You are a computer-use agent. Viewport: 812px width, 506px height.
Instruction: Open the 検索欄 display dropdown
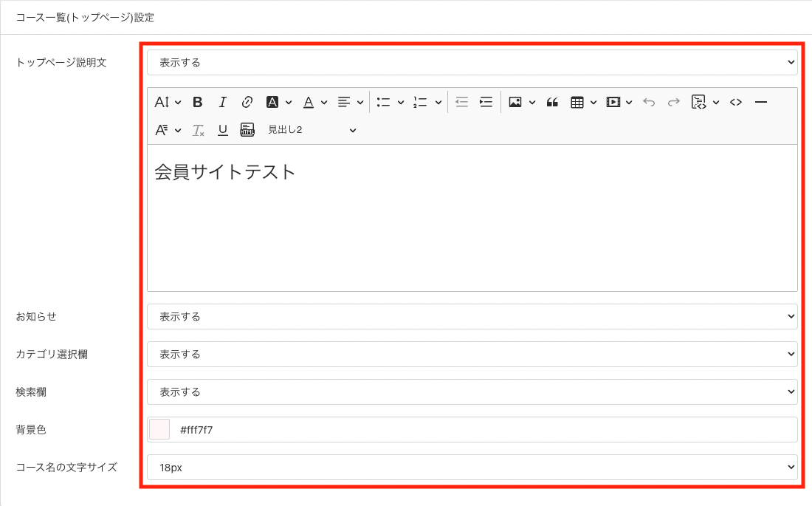pyautogui.click(x=472, y=392)
